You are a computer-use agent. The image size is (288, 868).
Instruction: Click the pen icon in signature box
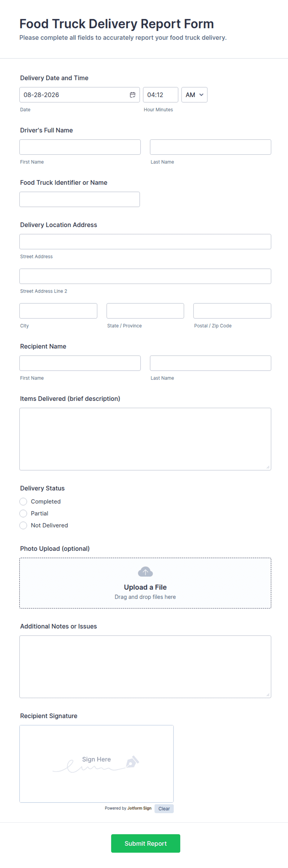tap(132, 762)
